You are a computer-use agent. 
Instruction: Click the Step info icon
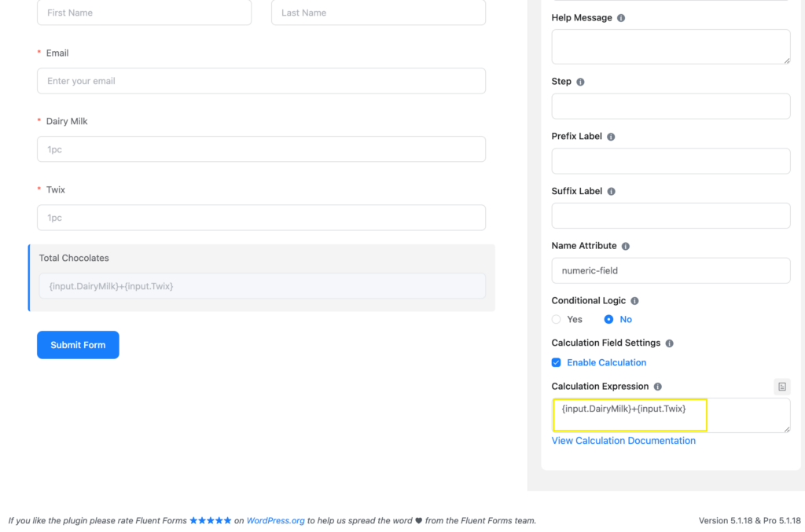(580, 82)
